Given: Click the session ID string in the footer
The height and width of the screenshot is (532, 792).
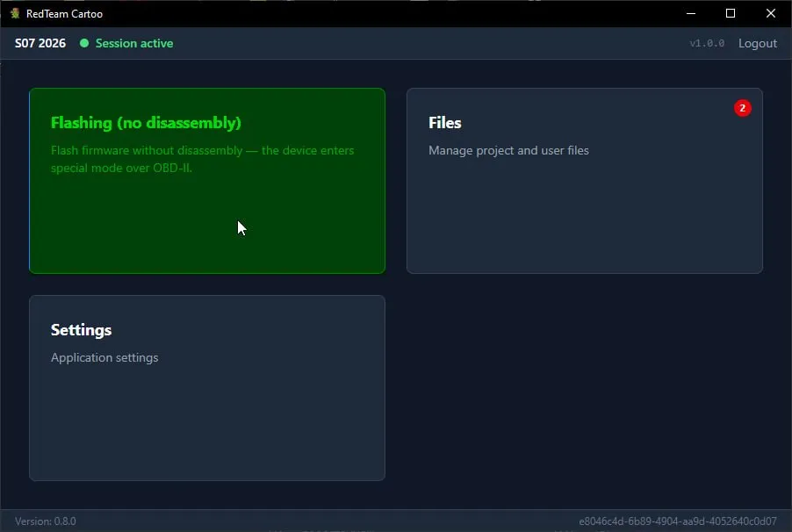Looking at the screenshot, I should click(x=678, y=521).
